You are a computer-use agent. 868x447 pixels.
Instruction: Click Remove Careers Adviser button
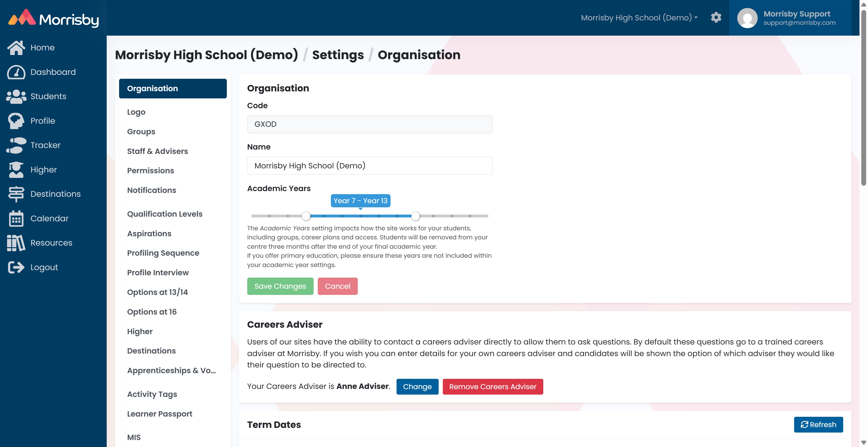tap(493, 387)
